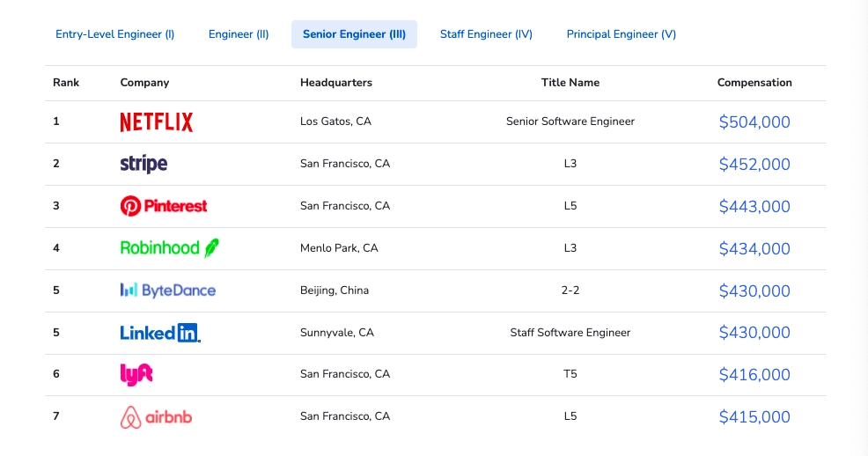868x456 pixels.
Task: Click Lyft's $416,000 compensation amount
Action: [x=754, y=375]
